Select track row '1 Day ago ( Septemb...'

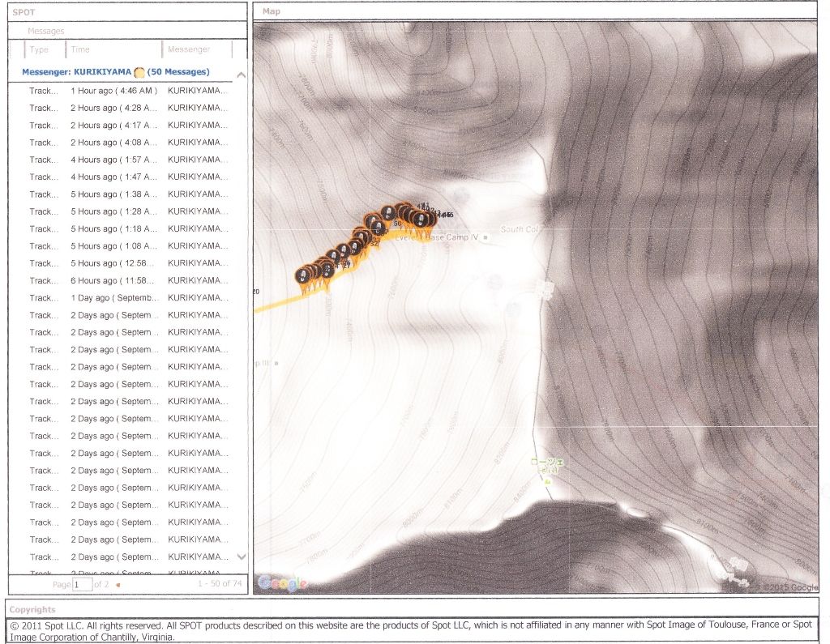click(x=127, y=298)
